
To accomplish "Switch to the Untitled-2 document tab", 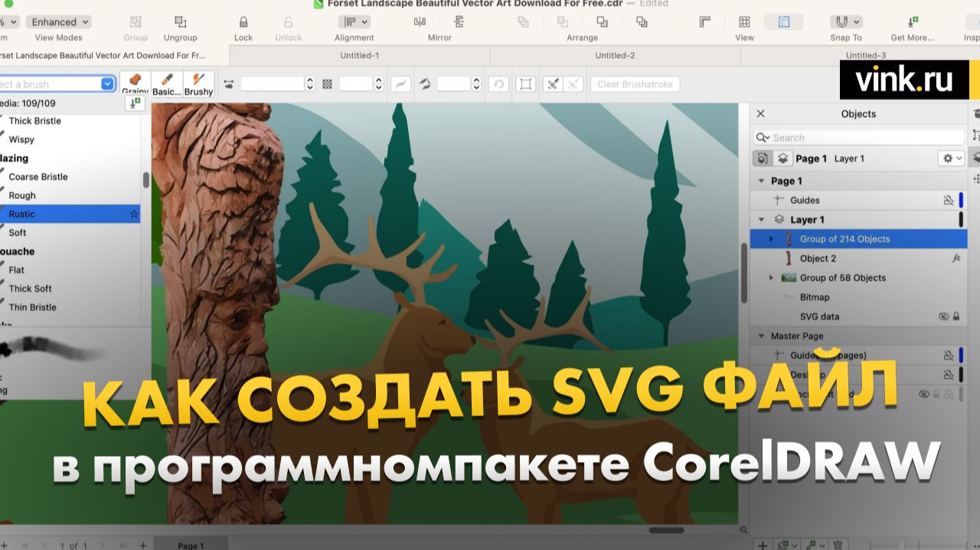I will coord(615,55).
